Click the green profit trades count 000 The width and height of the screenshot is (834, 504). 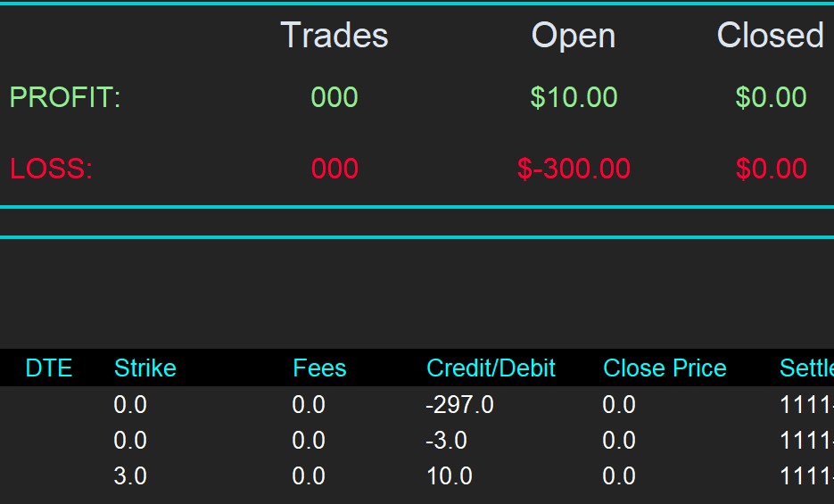click(x=334, y=97)
